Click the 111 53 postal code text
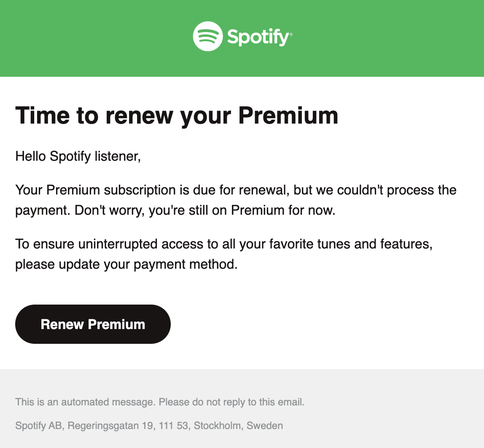Image resolution: width=484 pixels, height=448 pixels. (173, 426)
